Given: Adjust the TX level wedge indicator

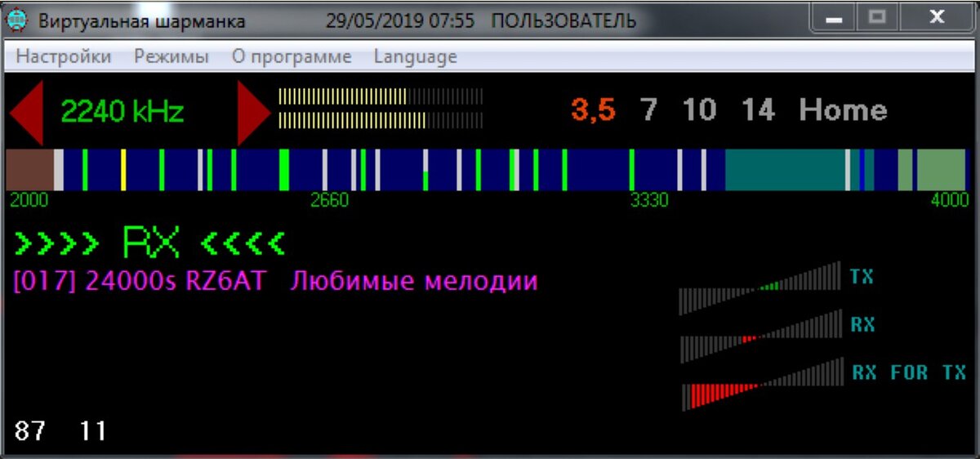Looking at the screenshot, I should point(759,287).
